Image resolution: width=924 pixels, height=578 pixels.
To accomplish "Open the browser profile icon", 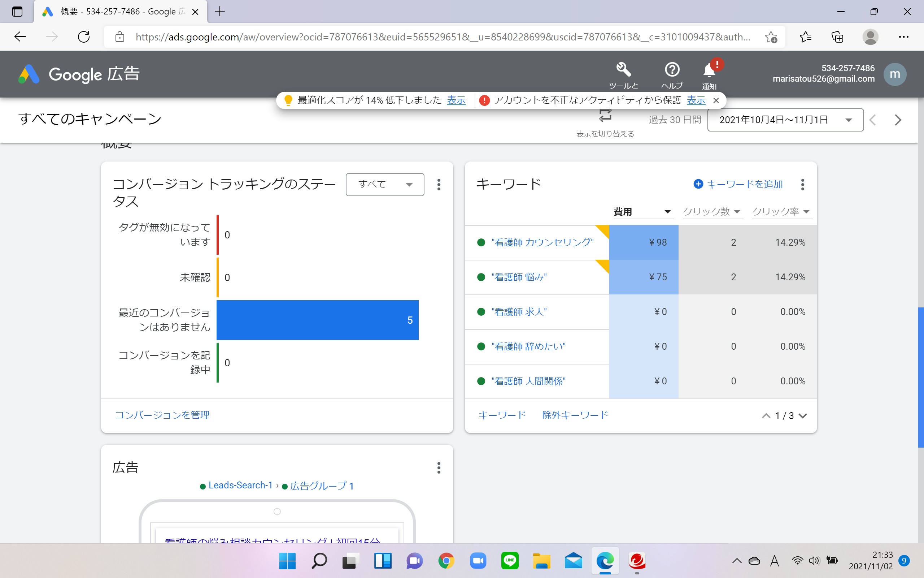I will (870, 37).
